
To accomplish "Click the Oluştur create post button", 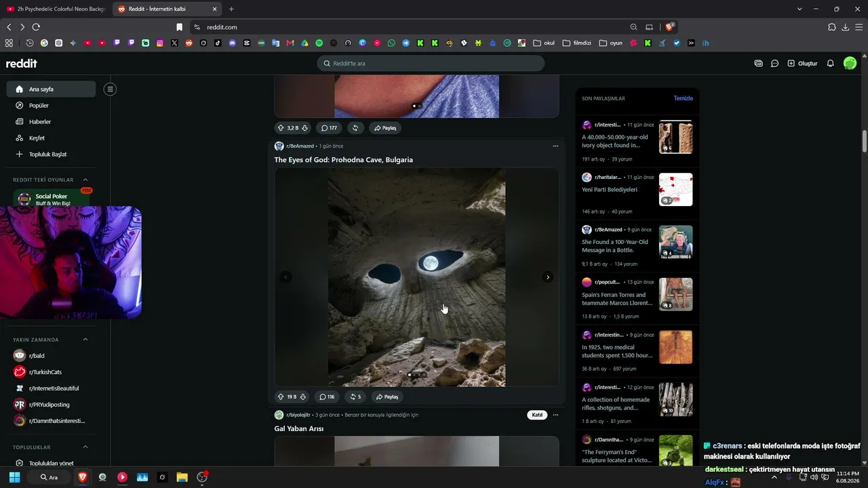I will pos(802,63).
